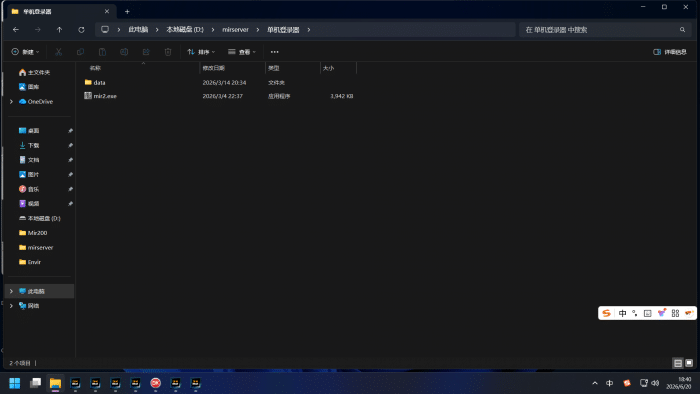Click the Delete trash icon
700x394 pixels.
pyautogui.click(x=168, y=52)
